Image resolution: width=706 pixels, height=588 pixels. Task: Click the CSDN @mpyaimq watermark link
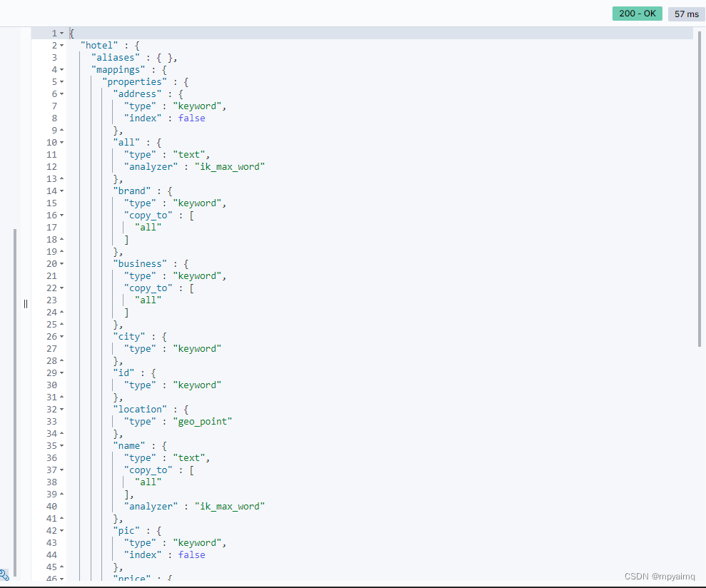[x=660, y=576]
